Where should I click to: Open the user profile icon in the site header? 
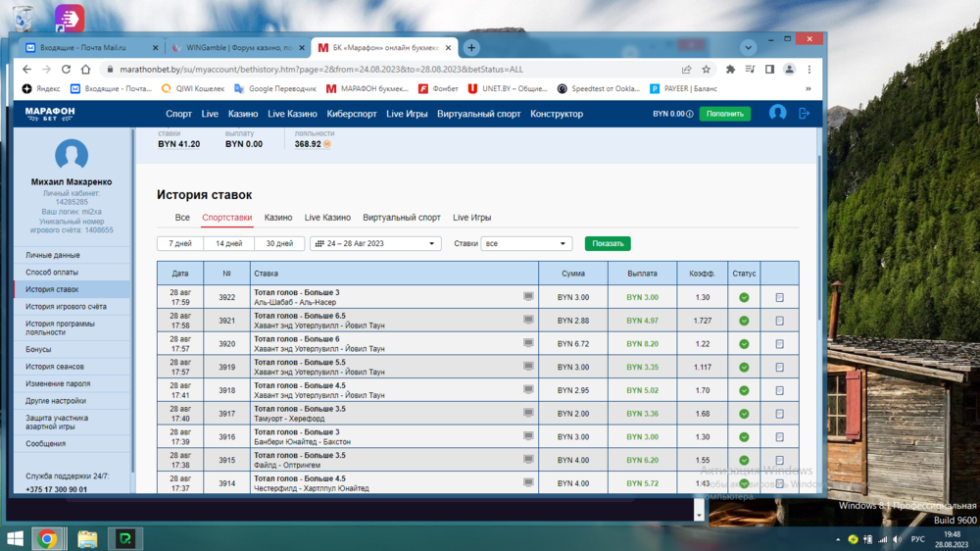[x=777, y=114]
